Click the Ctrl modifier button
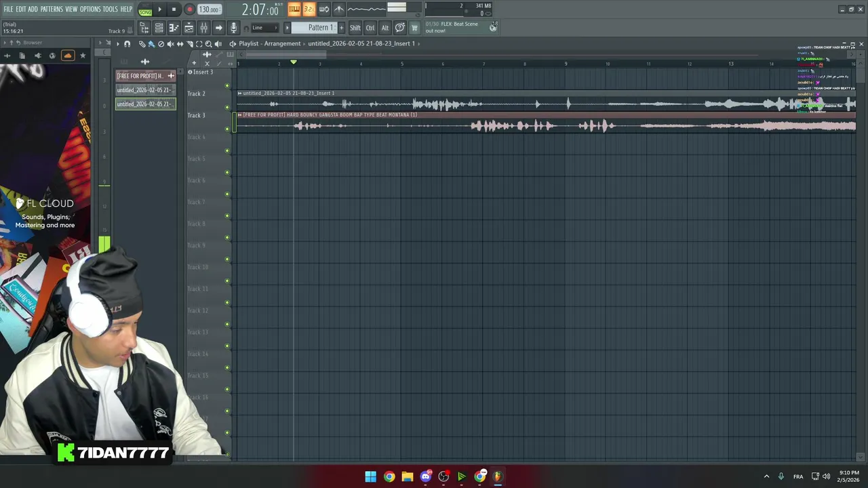The width and height of the screenshot is (868, 488). tap(370, 28)
